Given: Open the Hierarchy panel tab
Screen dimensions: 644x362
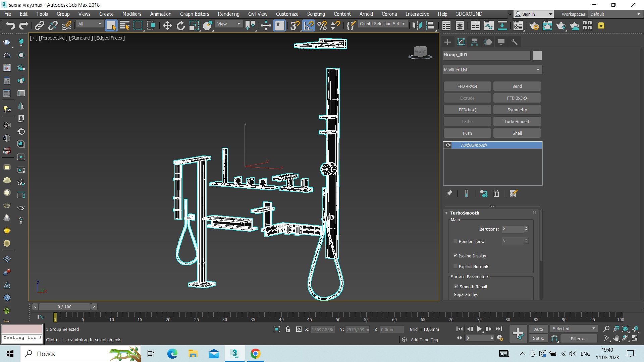Looking at the screenshot, I should (474, 42).
